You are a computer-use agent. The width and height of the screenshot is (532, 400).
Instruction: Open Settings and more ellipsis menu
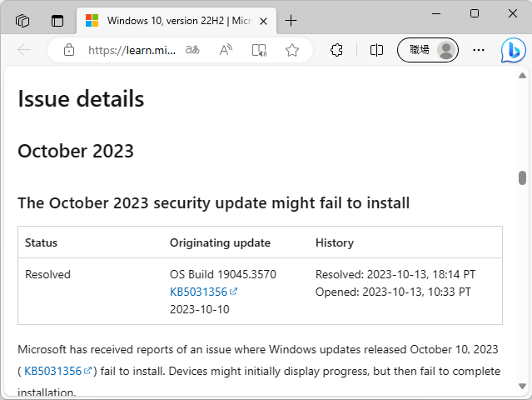[x=479, y=50]
